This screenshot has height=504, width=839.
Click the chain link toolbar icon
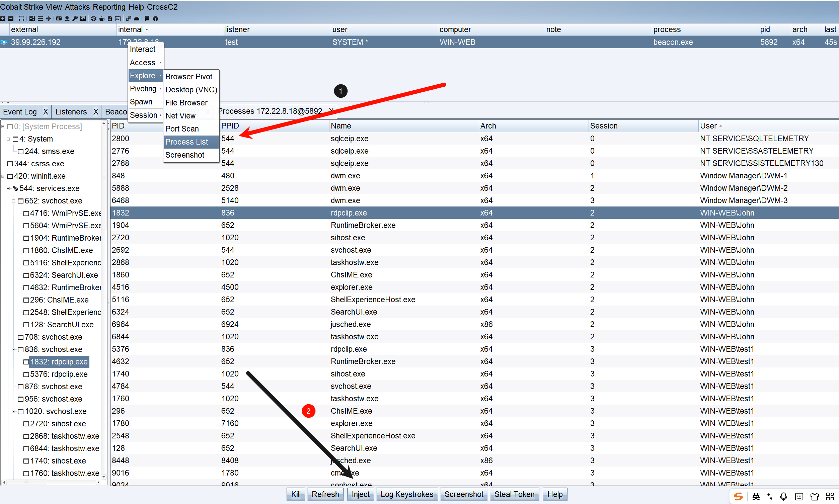point(129,18)
